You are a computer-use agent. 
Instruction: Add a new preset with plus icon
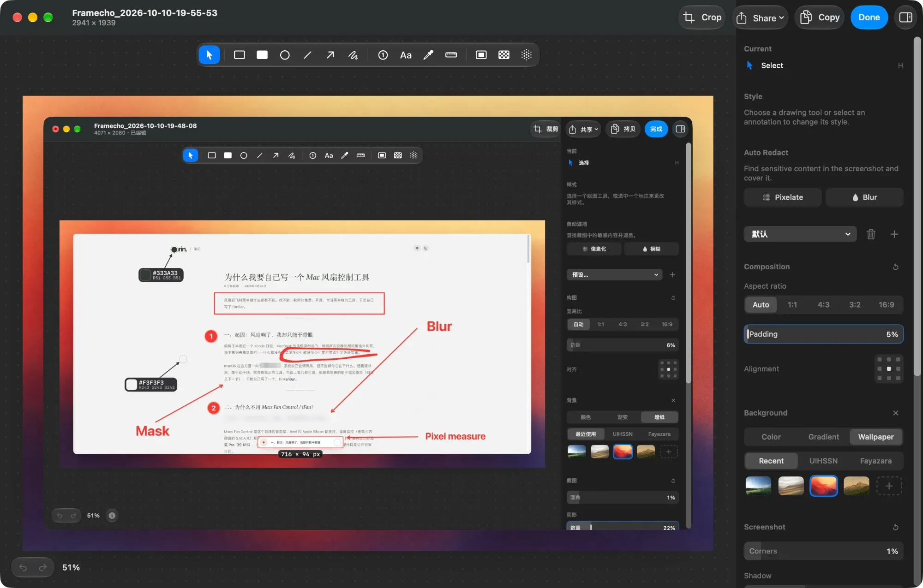click(894, 234)
